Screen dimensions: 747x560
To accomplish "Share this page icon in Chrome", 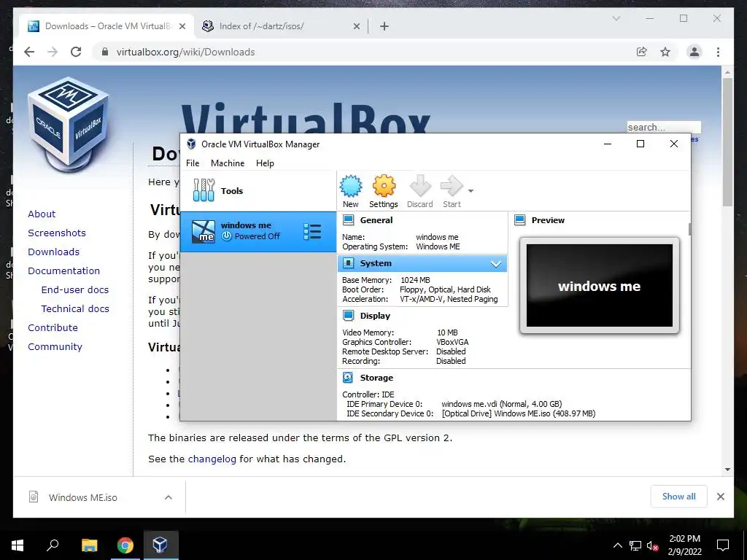I will point(642,52).
